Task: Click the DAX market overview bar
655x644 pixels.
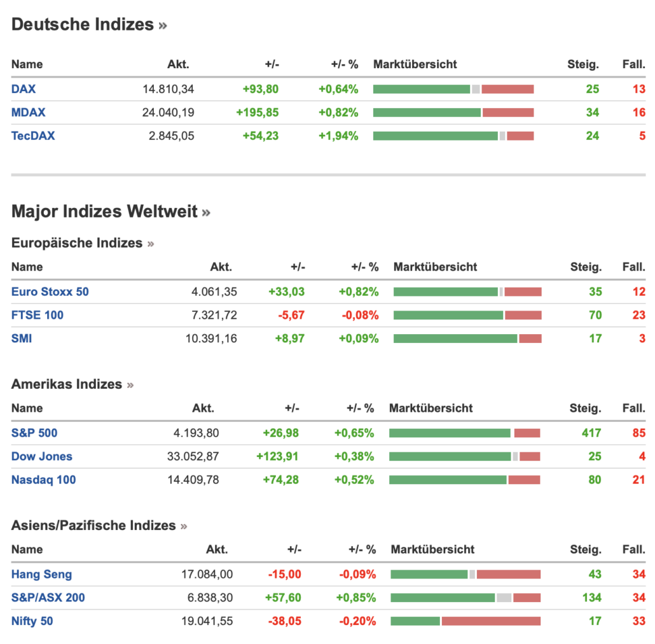Action: point(453,89)
